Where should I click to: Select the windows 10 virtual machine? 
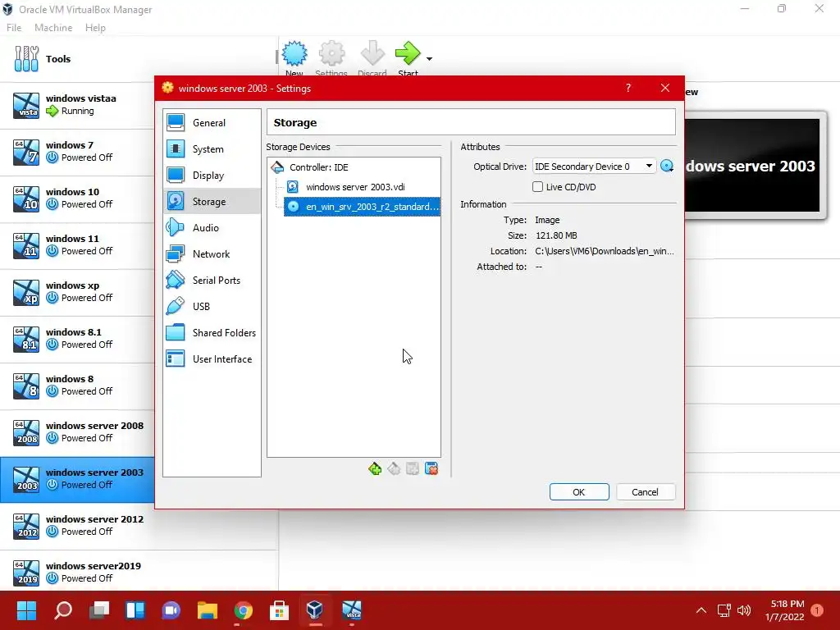point(77,199)
